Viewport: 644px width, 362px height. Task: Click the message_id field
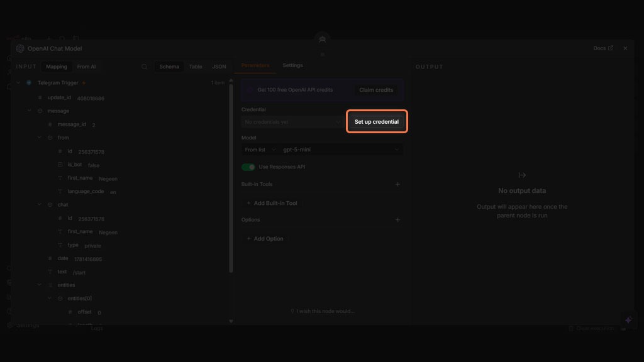(x=72, y=124)
